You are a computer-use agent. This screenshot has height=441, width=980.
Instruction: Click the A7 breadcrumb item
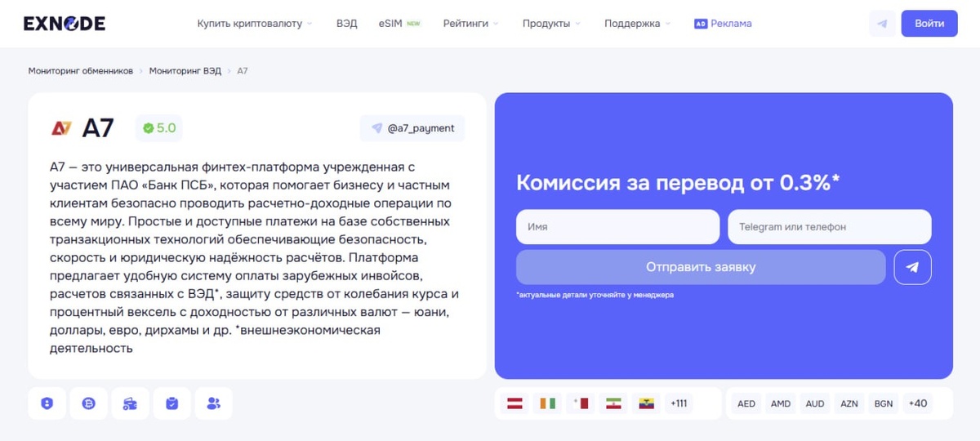point(243,71)
